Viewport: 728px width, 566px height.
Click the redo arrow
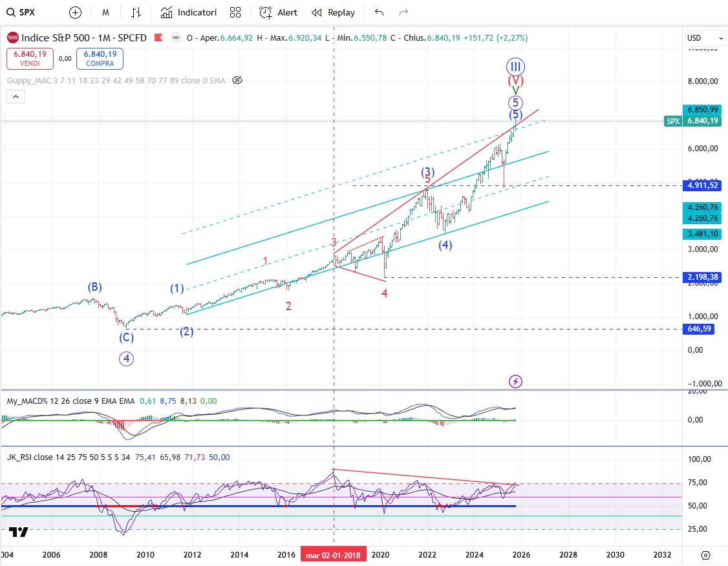(404, 12)
